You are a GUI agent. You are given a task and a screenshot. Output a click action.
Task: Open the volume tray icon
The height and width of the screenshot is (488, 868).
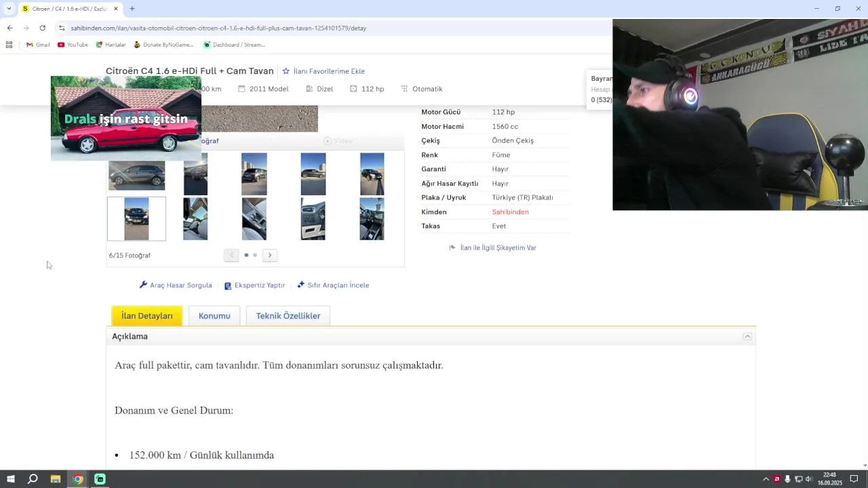tap(808, 479)
